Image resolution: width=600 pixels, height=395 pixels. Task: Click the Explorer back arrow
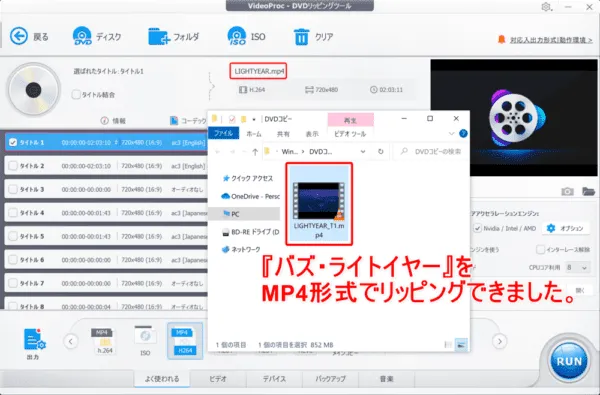(x=218, y=152)
